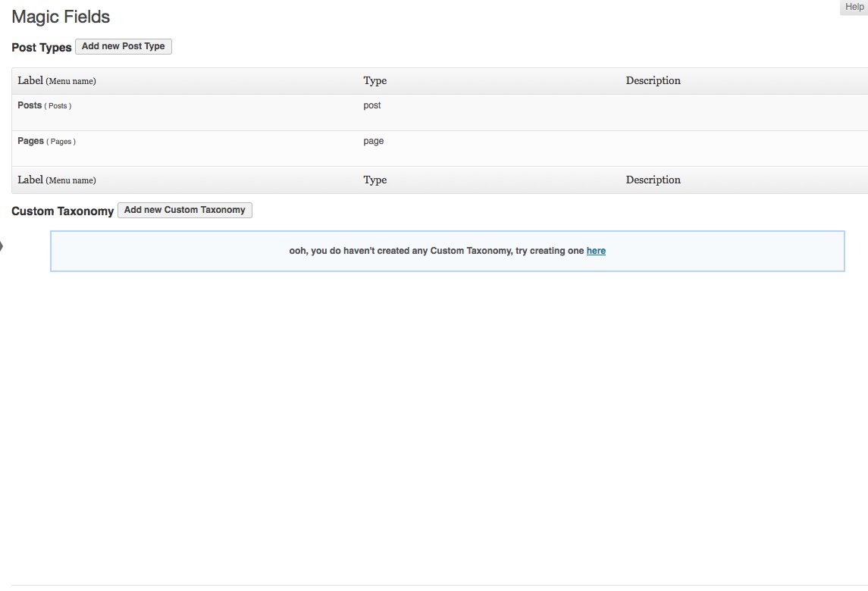Open the Help tab

tap(854, 7)
